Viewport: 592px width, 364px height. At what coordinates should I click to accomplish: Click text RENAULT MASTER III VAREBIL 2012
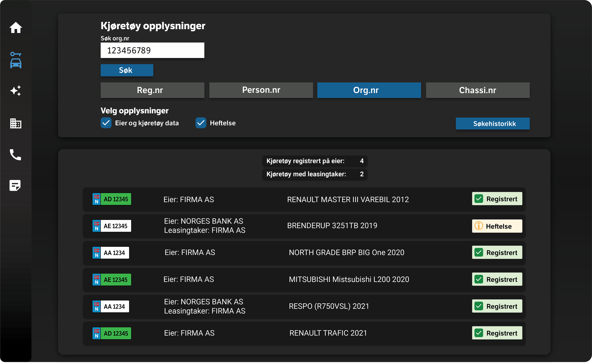(x=348, y=200)
